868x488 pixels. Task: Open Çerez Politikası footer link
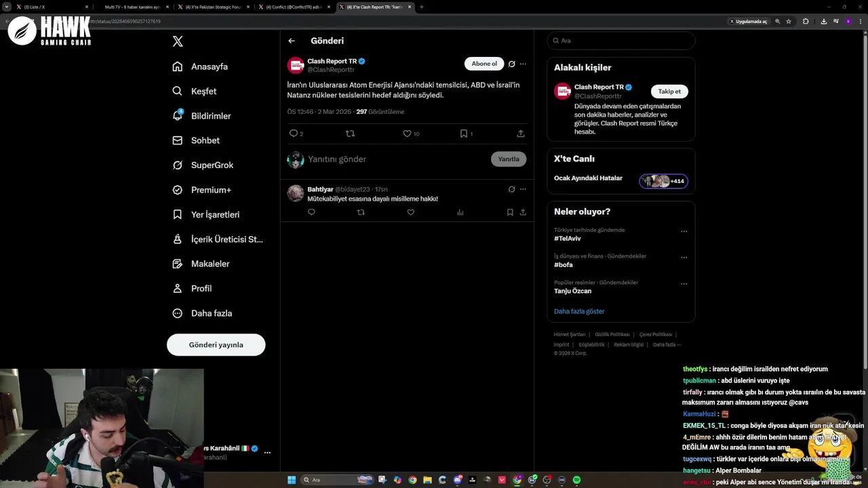[656, 334]
